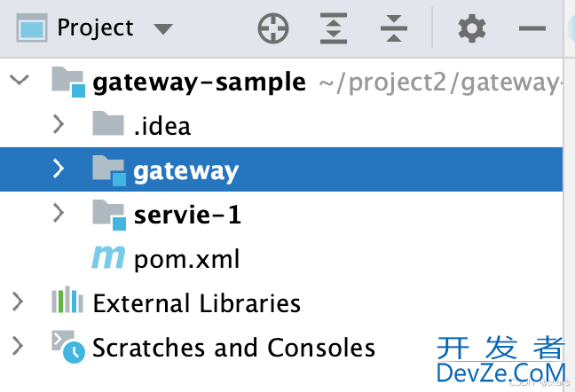
Task: Open the Project view dropdown arrow
Action: [x=163, y=29]
